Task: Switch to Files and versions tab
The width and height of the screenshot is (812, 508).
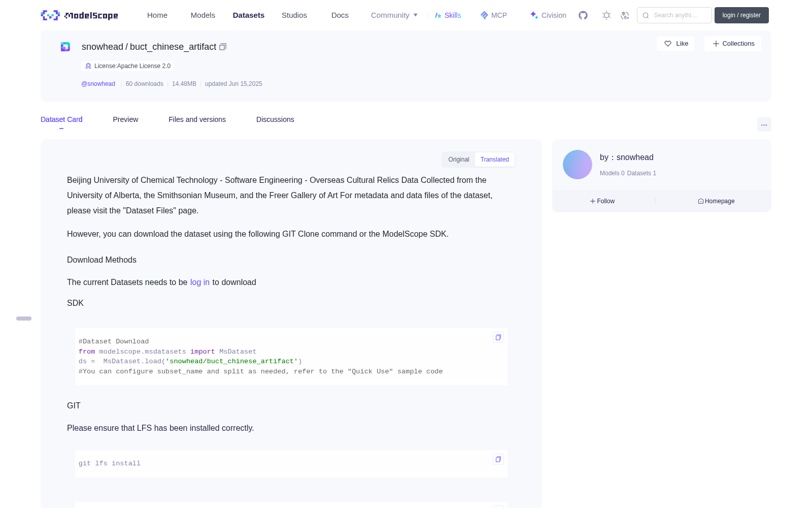Action: [197, 119]
